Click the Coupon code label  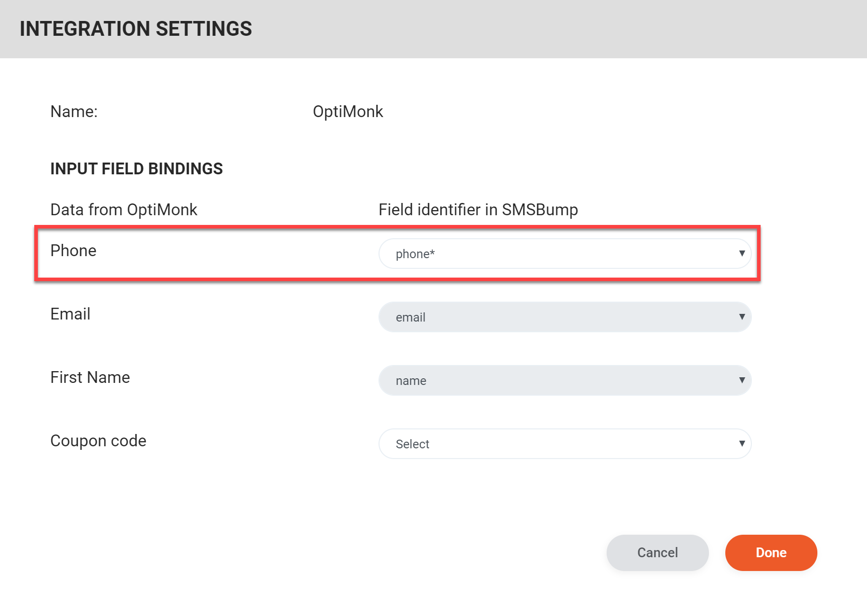coord(98,441)
